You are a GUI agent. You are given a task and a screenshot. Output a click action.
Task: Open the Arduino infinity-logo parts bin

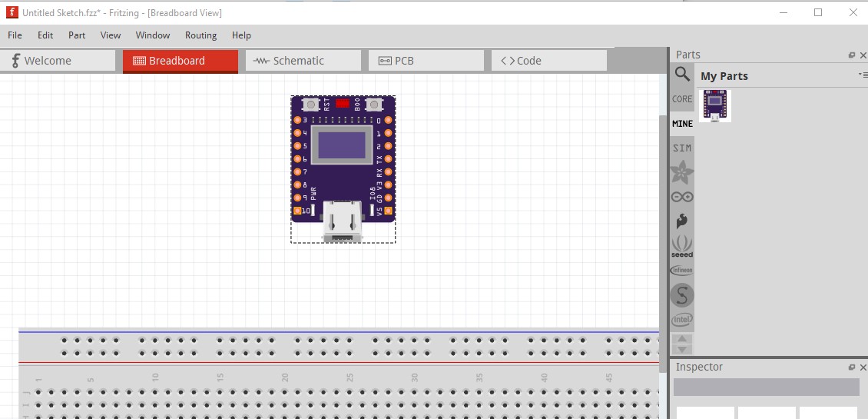click(x=681, y=197)
